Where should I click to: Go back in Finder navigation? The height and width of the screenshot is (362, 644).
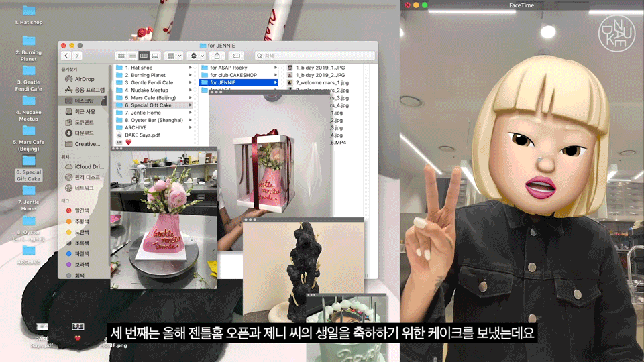(66, 56)
